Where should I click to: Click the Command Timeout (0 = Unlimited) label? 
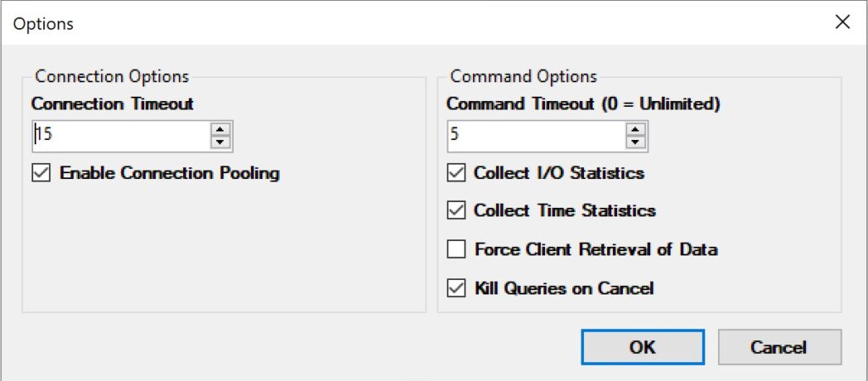tap(583, 104)
